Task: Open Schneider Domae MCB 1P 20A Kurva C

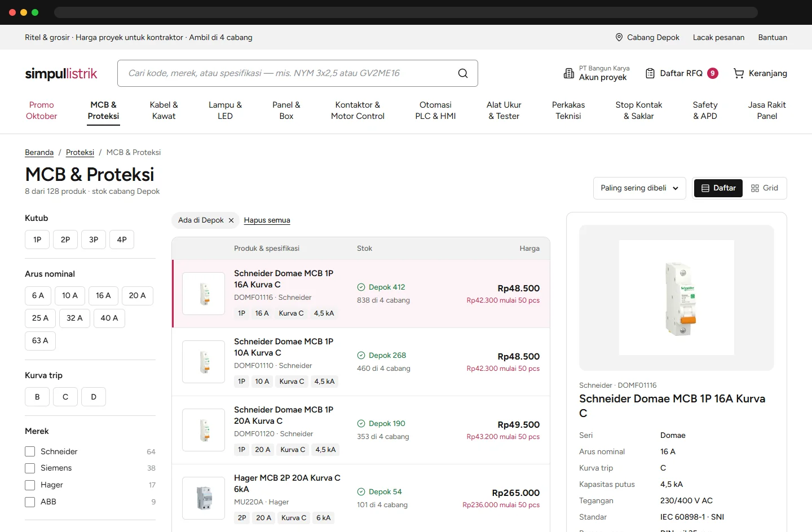Action: (x=284, y=415)
